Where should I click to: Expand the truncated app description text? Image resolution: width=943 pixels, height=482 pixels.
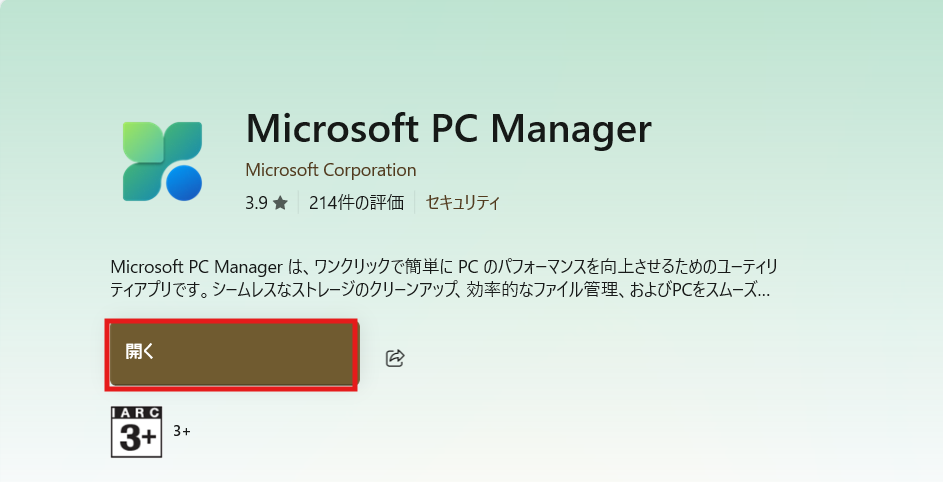click(x=444, y=278)
